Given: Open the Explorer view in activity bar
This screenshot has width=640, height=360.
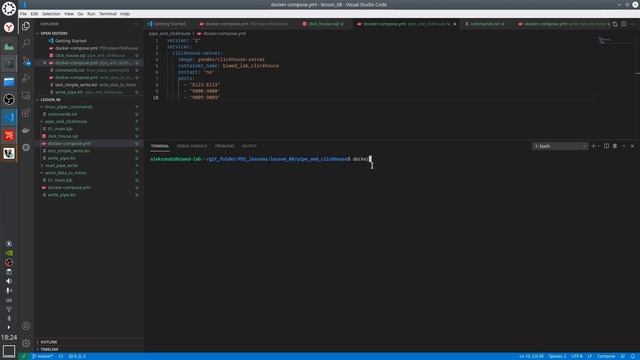Looking at the screenshot, I should click(26, 26).
